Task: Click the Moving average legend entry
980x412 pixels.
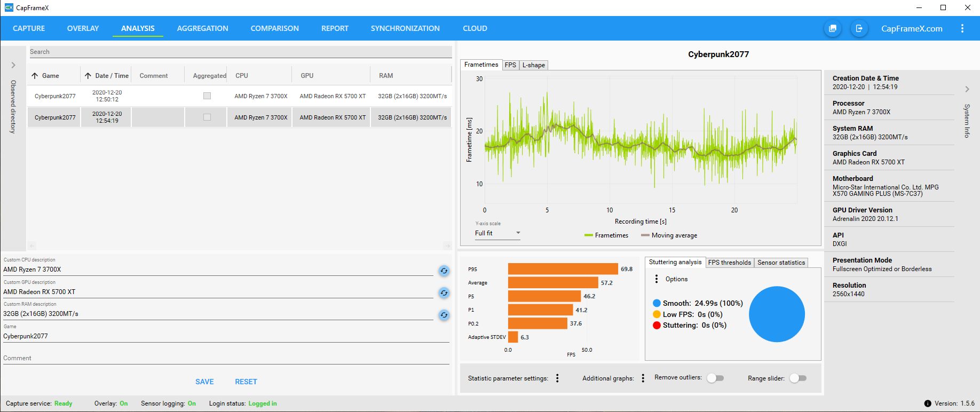Action: [669, 235]
